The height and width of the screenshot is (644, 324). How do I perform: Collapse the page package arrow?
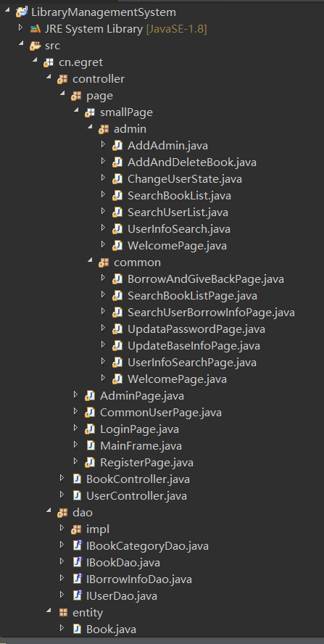(x=62, y=94)
